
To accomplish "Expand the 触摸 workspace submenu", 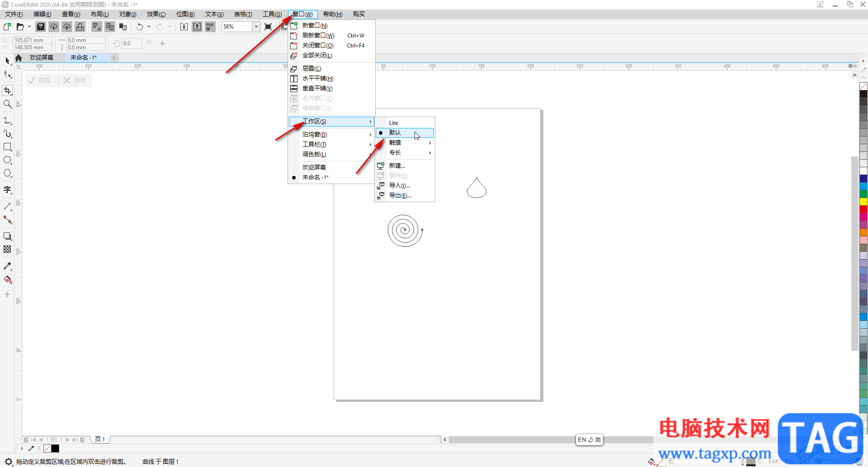I will [x=405, y=142].
